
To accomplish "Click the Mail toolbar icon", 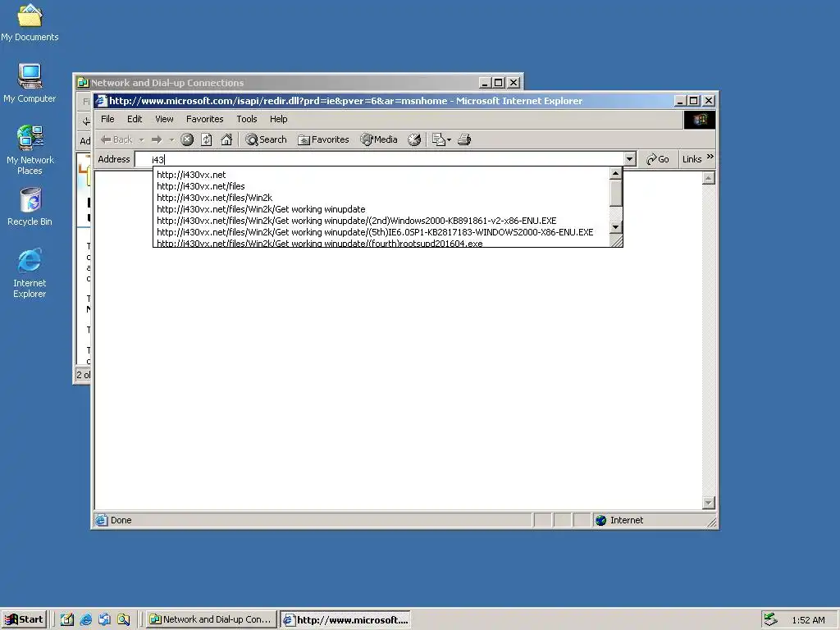I will pos(438,139).
